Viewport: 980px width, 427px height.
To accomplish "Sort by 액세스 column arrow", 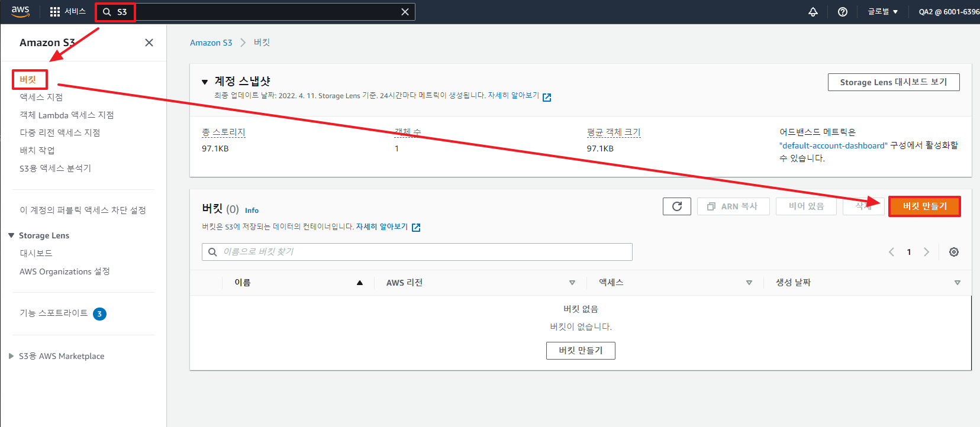I will coord(749,283).
